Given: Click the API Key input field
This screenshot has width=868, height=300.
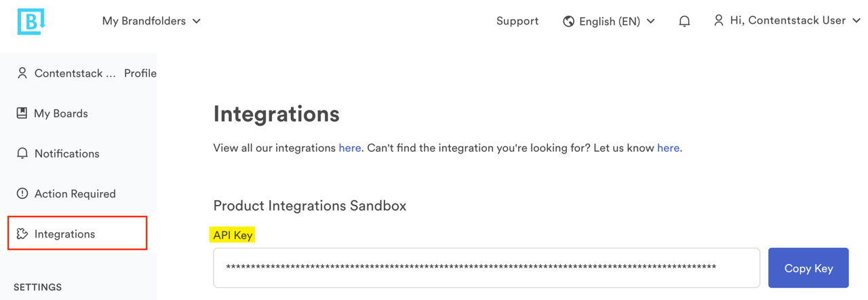Looking at the screenshot, I should (x=486, y=267).
